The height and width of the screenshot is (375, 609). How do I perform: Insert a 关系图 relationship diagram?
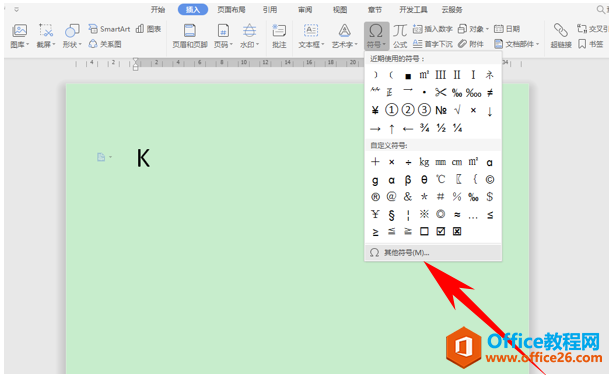105,44
